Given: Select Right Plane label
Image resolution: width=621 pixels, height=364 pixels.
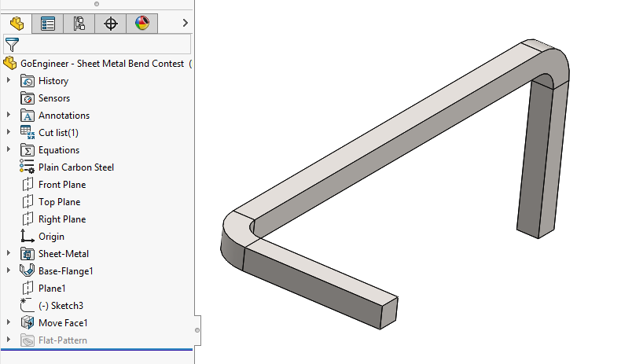Looking at the screenshot, I should pyautogui.click(x=62, y=219).
